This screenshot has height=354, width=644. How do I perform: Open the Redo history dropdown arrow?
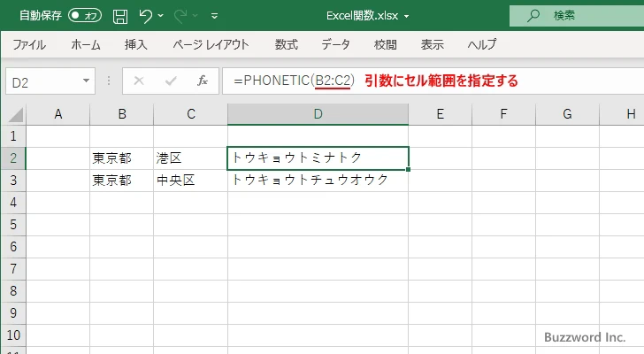pos(195,16)
